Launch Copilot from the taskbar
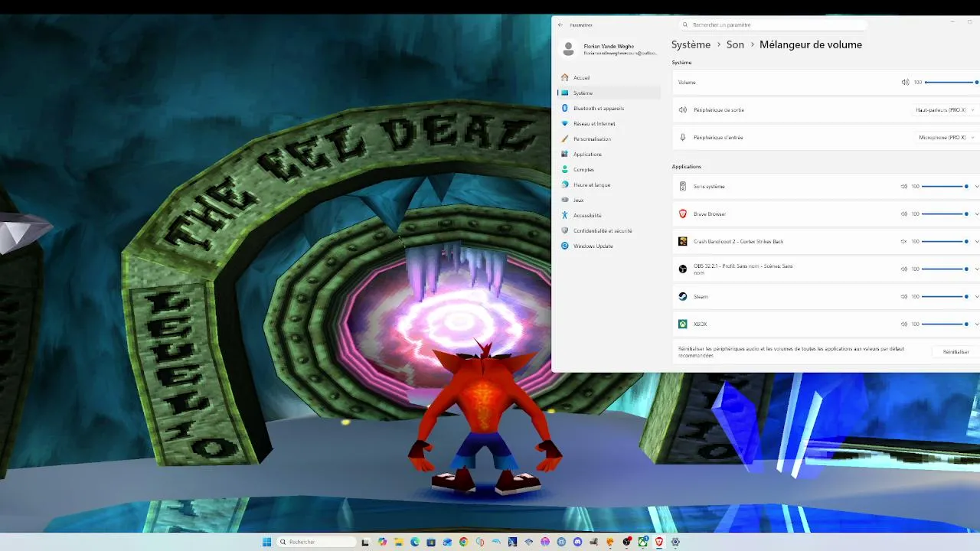980x551 pixels. point(383,542)
